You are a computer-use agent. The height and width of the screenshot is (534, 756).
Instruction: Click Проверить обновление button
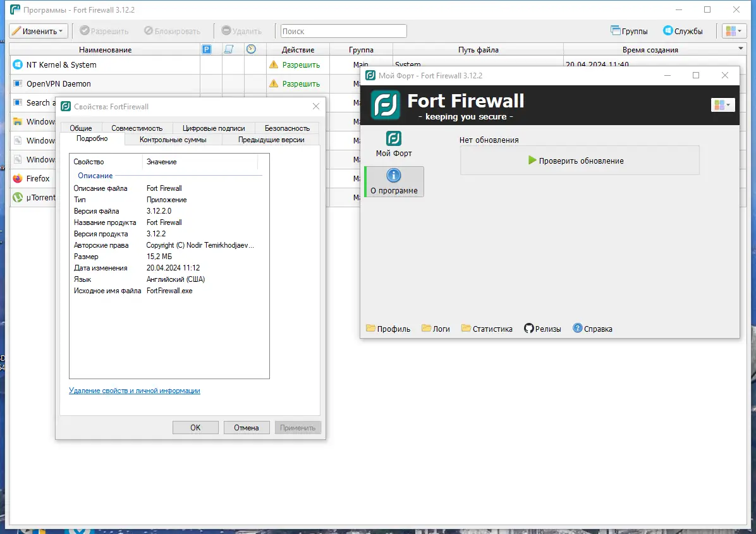pyautogui.click(x=580, y=161)
